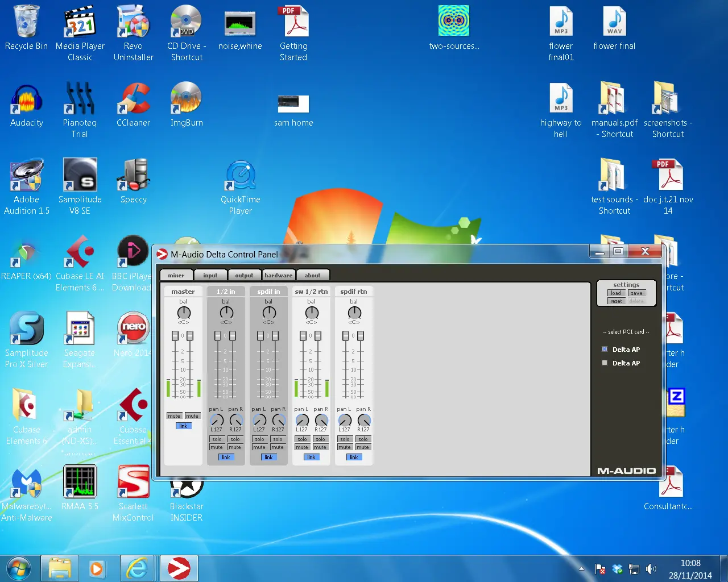Show hidden system tray icons
The width and height of the screenshot is (728, 582).
pos(581,569)
